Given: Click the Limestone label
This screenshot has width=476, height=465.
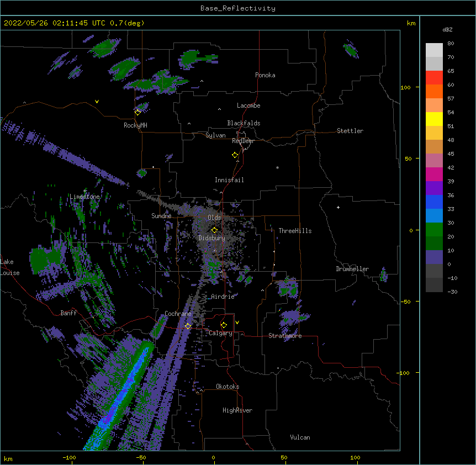Looking at the screenshot, I should pos(84,197).
